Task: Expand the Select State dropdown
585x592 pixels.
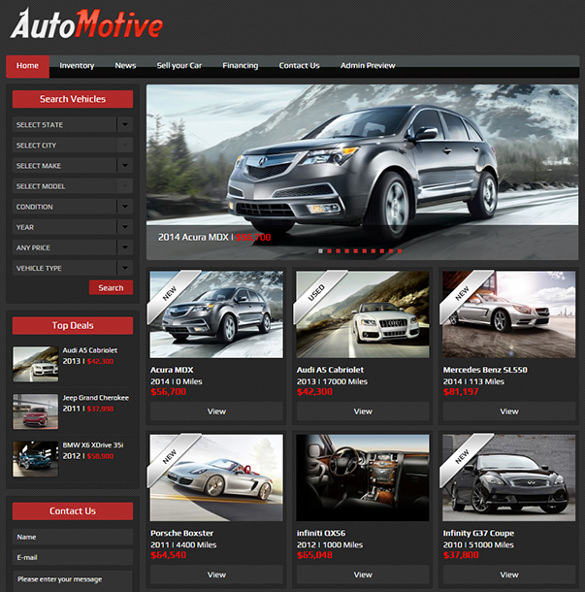Action: pyautogui.click(x=73, y=125)
